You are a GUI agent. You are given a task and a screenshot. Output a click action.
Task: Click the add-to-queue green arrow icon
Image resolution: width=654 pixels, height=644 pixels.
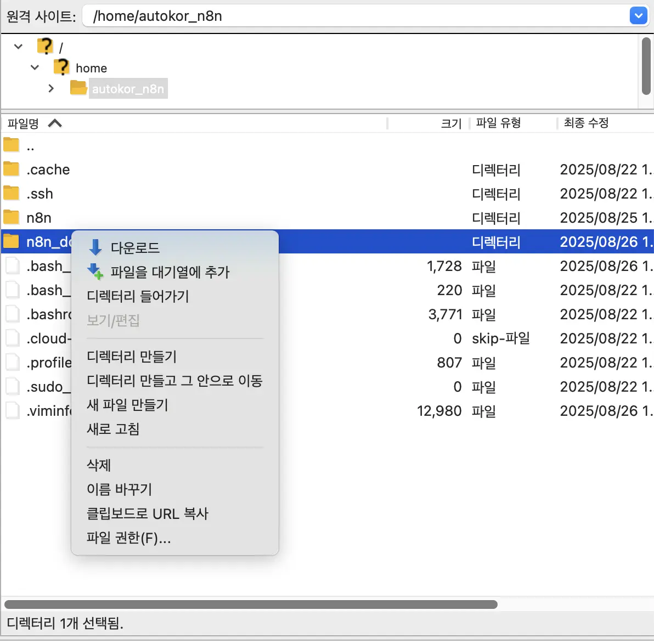coord(95,271)
